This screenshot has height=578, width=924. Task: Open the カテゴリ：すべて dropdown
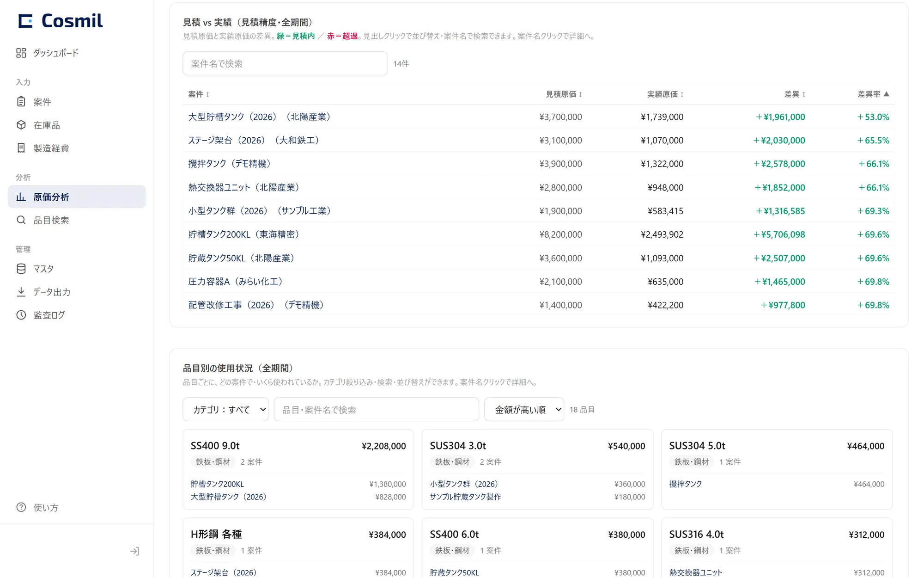click(x=225, y=410)
